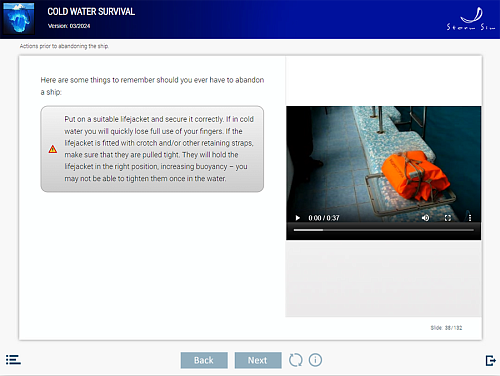The width and height of the screenshot is (500, 376).
Task: Click the lifejacket warning text box
Action: tap(152, 149)
